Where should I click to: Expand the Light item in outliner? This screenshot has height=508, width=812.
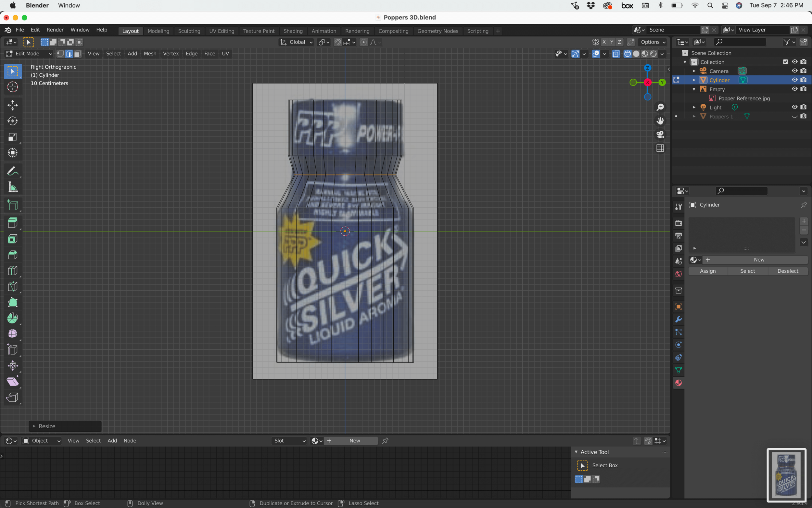click(x=694, y=108)
